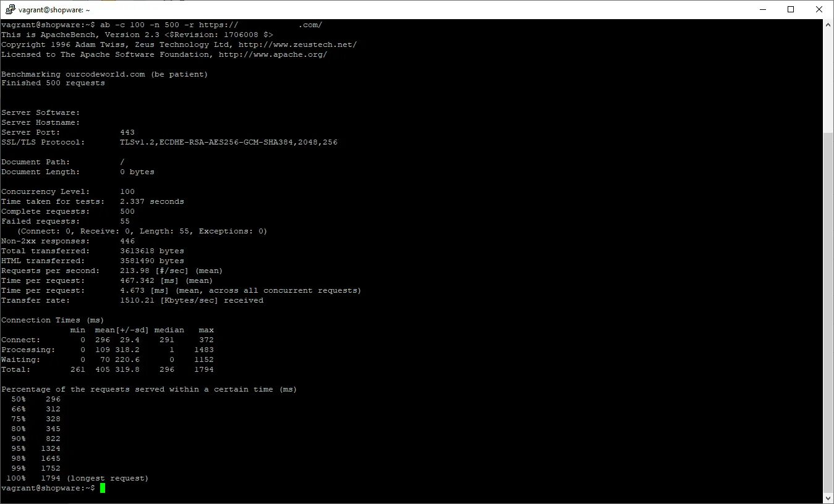Click 'http://www.zeustech.net/' in the output
Screen dimensions: 834x504
coord(297,44)
